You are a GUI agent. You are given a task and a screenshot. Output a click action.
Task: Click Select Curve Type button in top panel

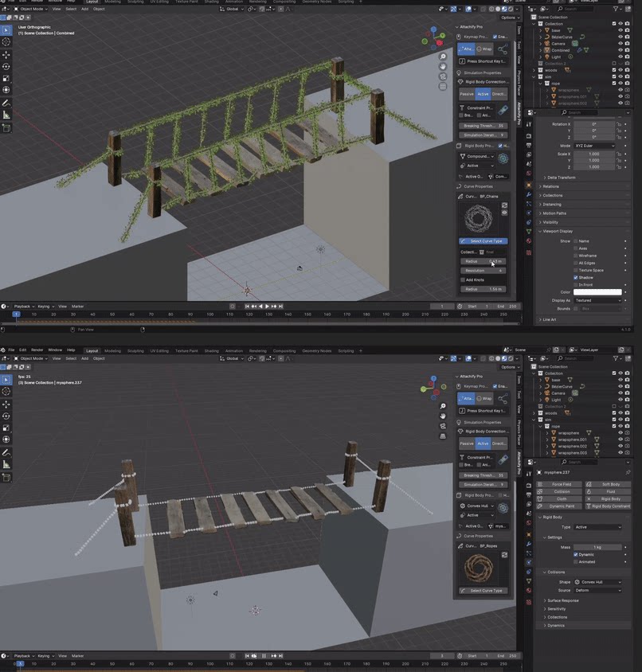click(x=483, y=241)
